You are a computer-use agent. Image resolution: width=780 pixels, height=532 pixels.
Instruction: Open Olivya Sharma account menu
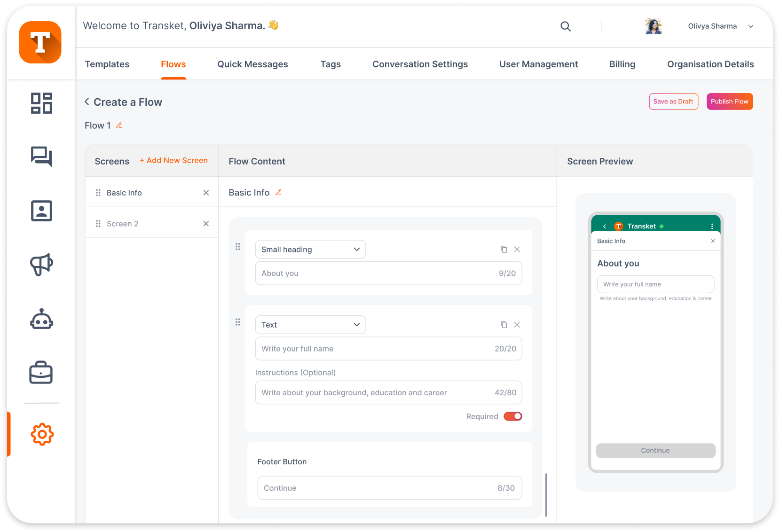coord(750,26)
